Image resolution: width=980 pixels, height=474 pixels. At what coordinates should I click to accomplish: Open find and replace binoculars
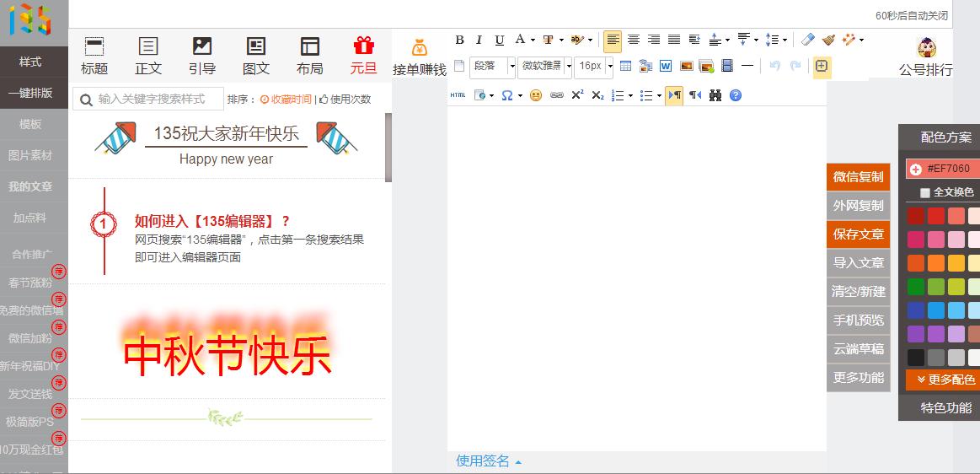(715, 95)
